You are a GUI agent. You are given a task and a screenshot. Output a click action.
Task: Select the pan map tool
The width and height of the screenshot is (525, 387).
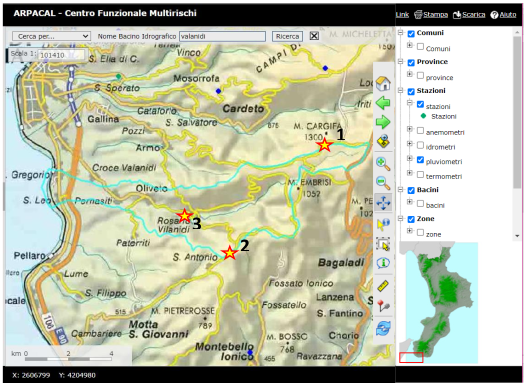[383, 203]
